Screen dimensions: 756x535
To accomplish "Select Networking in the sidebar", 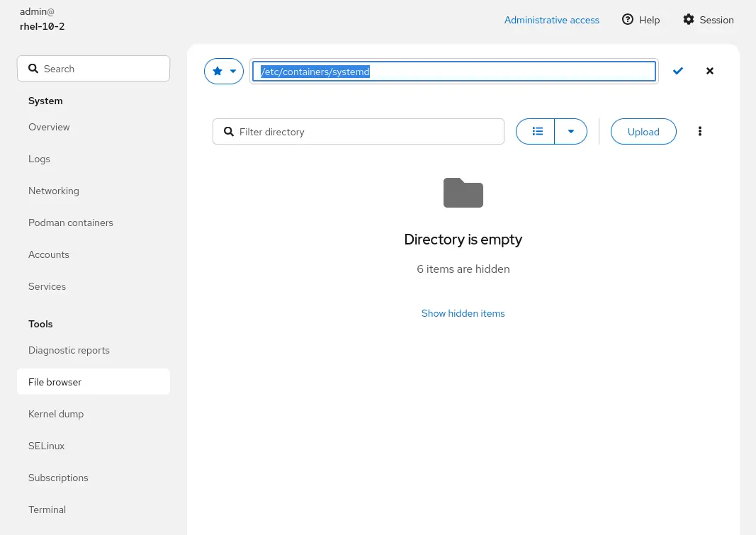I will [x=54, y=191].
